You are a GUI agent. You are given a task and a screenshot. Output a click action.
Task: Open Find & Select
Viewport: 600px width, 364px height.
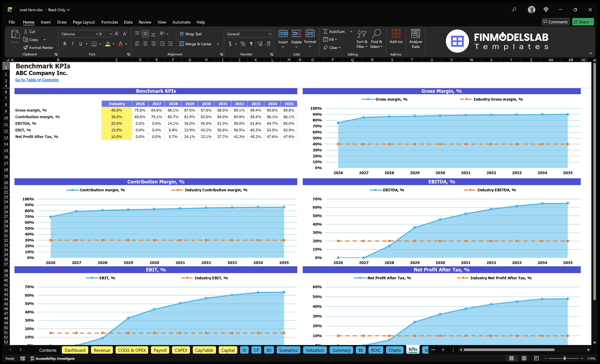tap(376, 39)
